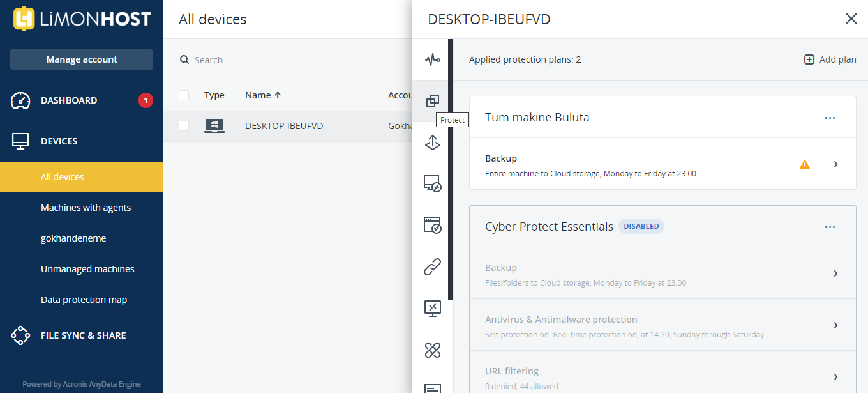Click the bandage patch icon
Screen dimensions: 868x393
click(433, 350)
